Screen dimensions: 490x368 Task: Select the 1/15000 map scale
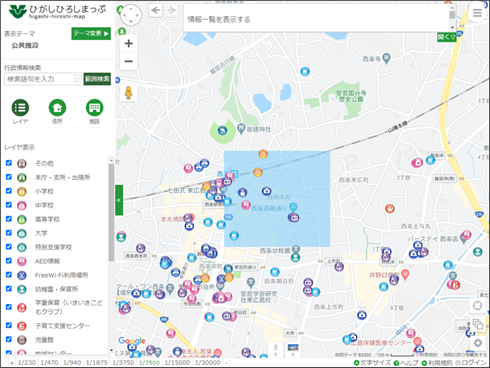pos(177,362)
